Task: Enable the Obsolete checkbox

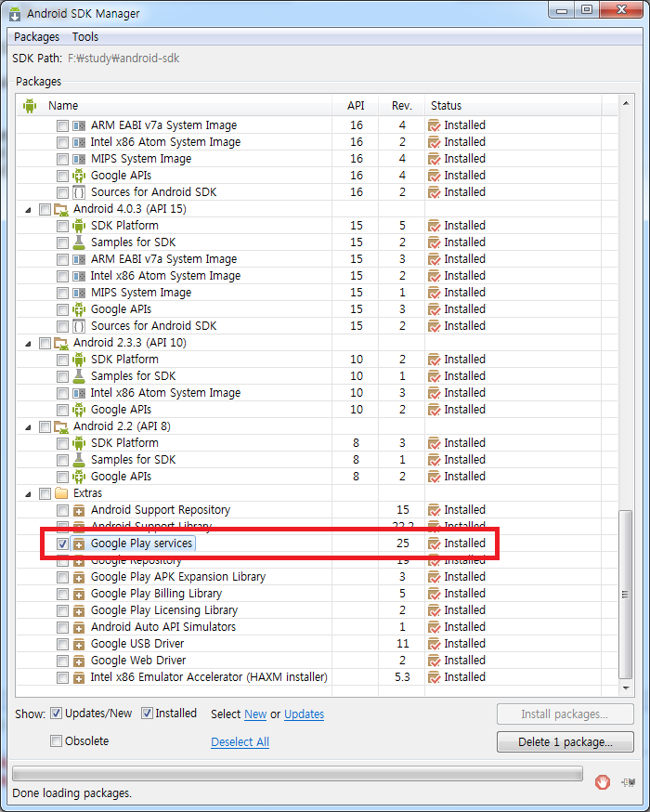Action: point(56,741)
